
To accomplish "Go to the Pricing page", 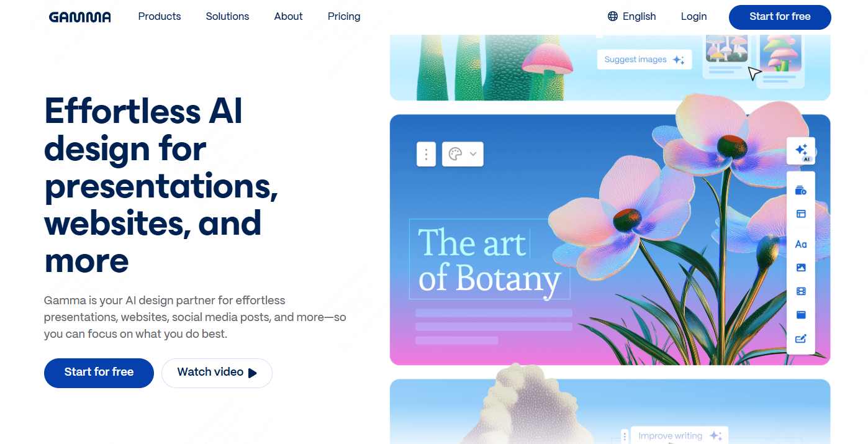I will tap(344, 17).
